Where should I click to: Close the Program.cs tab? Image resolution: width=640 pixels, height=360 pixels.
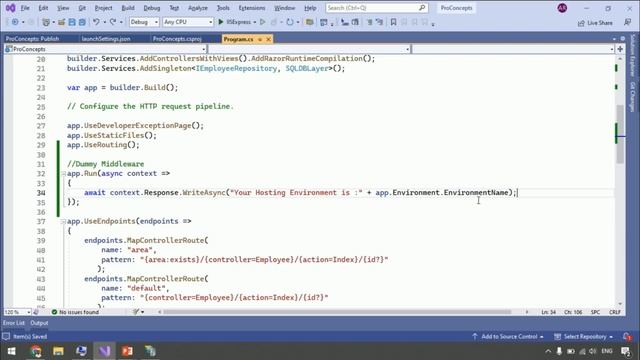(x=269, y=39)
